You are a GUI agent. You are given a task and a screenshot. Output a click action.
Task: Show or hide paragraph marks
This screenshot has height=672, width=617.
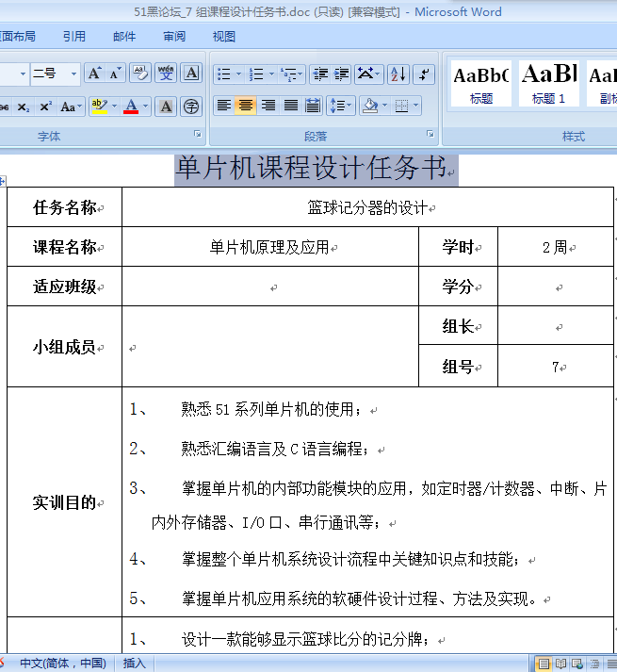pos(424,74)
